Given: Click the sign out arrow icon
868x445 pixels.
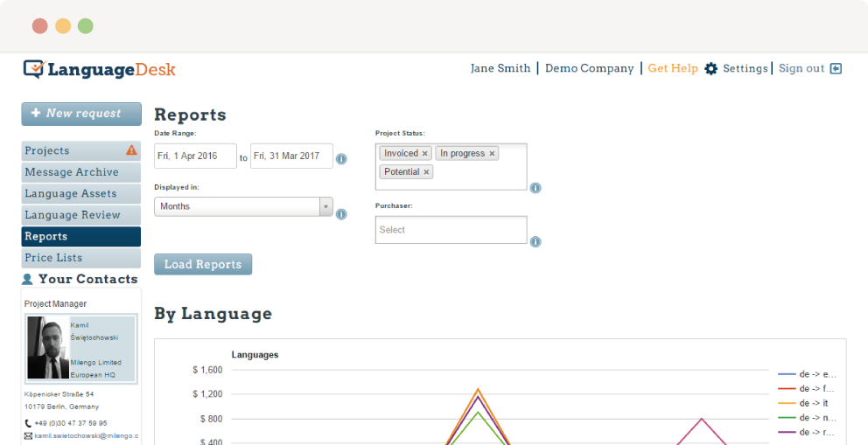Looking at the screenshot, I should pos(836,68).
